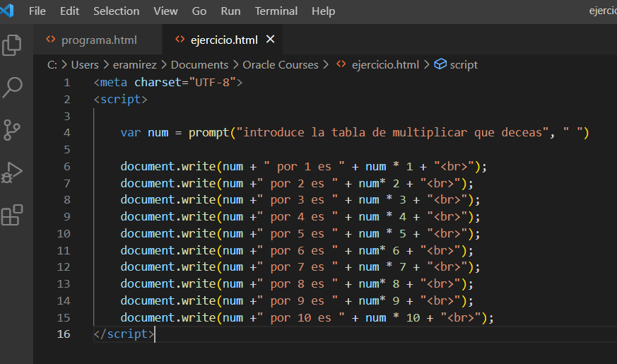Open the Documents breadcrumb folder
The image size is (617, 364).
click(x=199, y=64)
